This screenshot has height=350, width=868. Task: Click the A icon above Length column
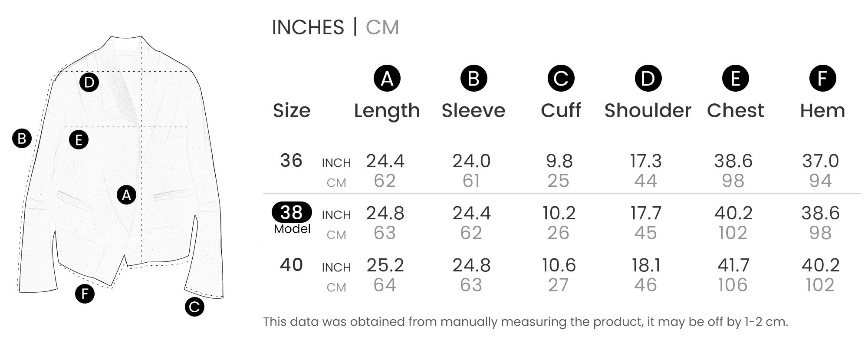coord(387,79)
